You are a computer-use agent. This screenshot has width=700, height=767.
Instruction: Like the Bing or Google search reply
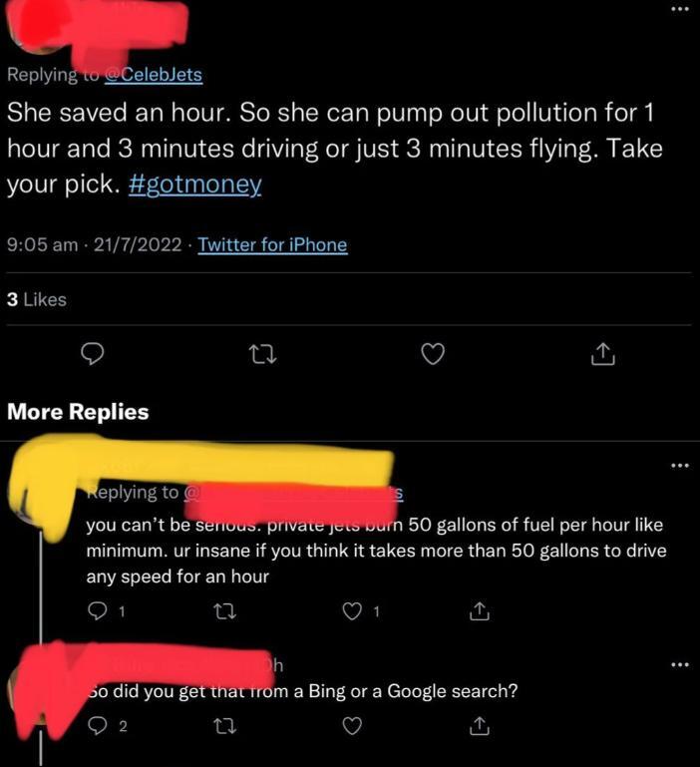(x=350, y=726)
